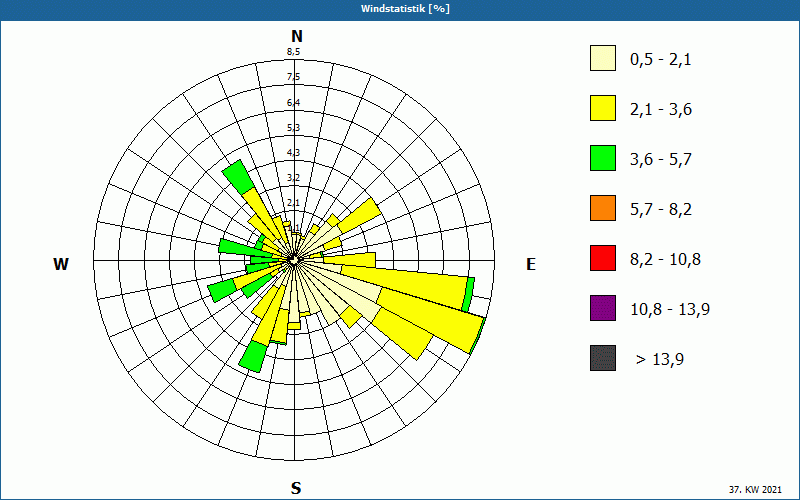The width and height of the screenshot is (800, 500).
Task: Click the S compass label
Action: [296, 488]
